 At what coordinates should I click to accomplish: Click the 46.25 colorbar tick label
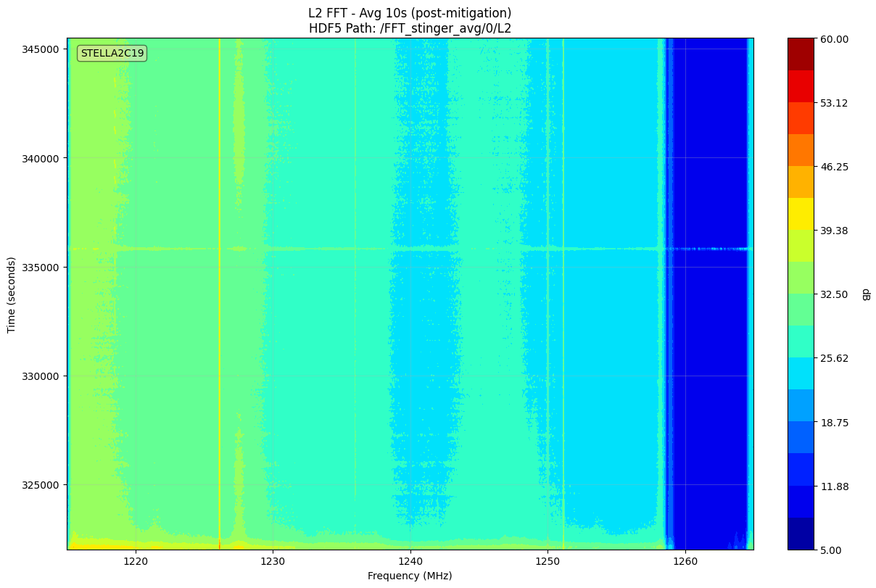pyautogui.click(x=836, y=167)
